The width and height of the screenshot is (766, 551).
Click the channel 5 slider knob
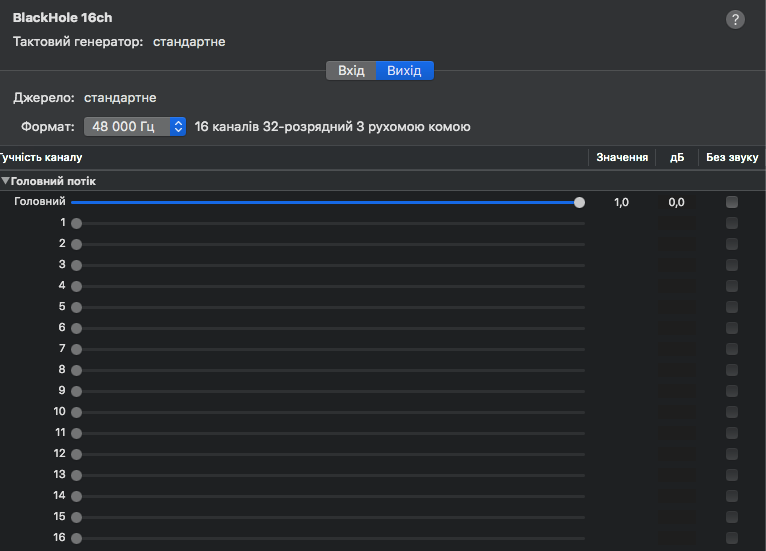click(76, 307)
